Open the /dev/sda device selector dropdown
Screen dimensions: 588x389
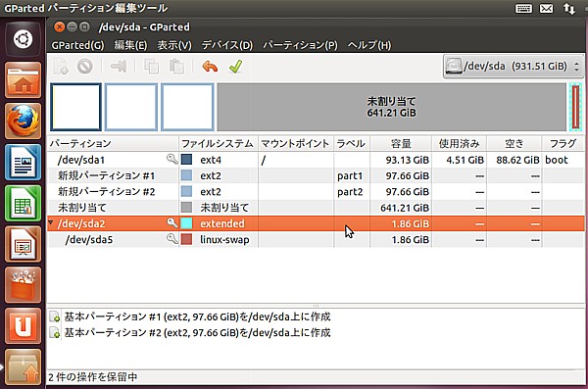[513, 67]
